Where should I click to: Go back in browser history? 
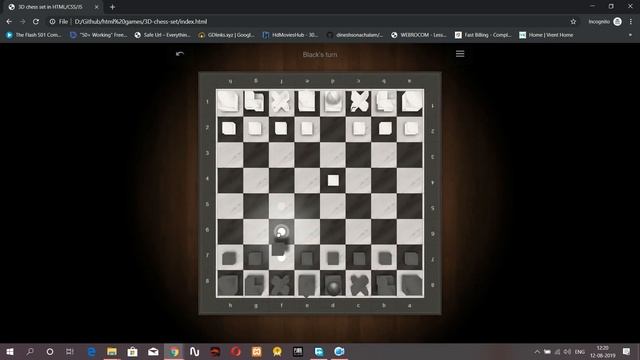[9, 21]
